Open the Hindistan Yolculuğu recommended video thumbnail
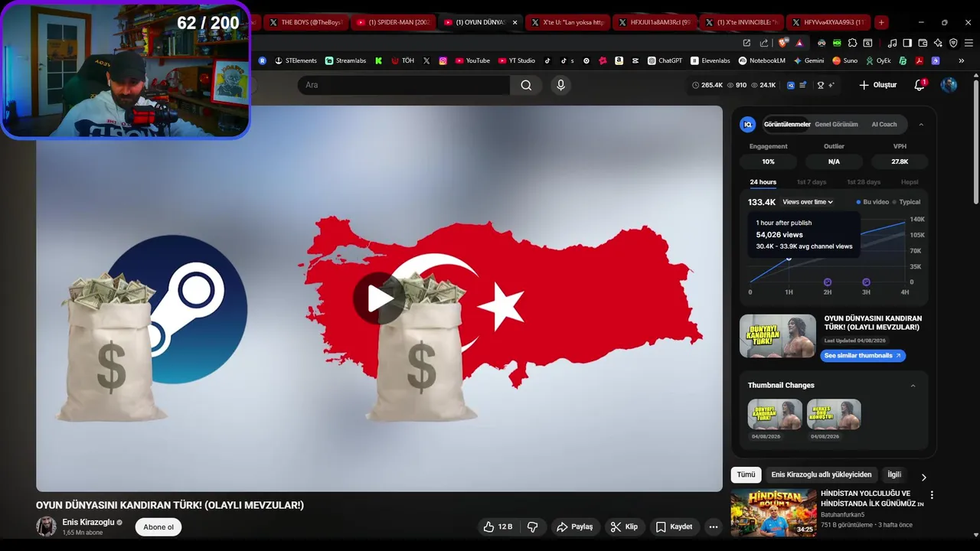Viewport: 980px width, 551px height. (x=773, y=512)
